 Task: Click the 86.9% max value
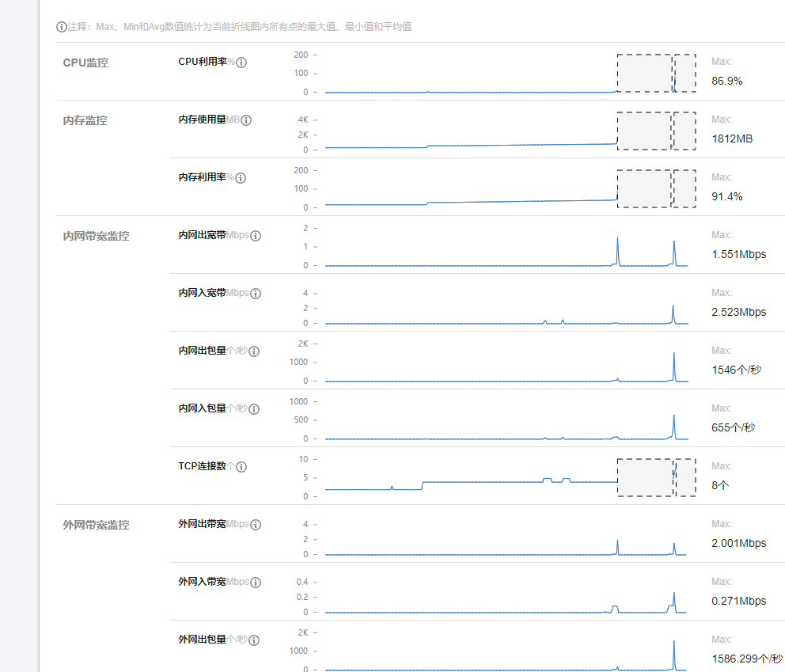727,81
